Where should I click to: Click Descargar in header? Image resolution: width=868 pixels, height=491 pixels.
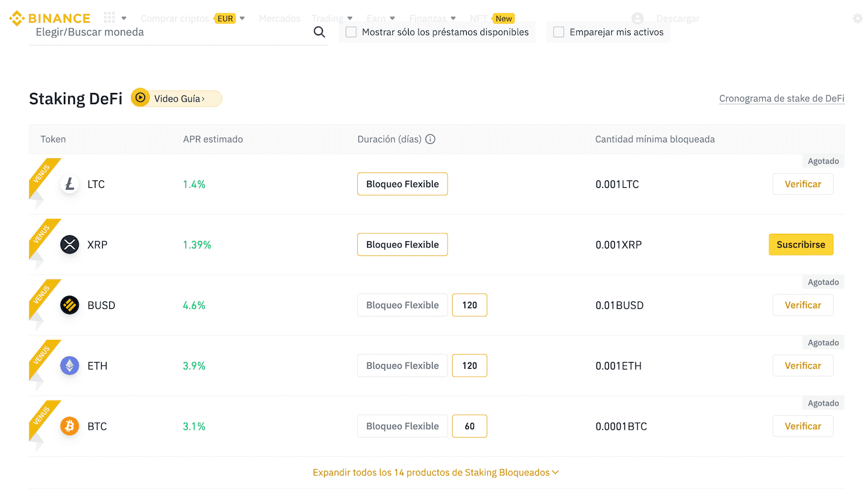(x=678, y=19)
